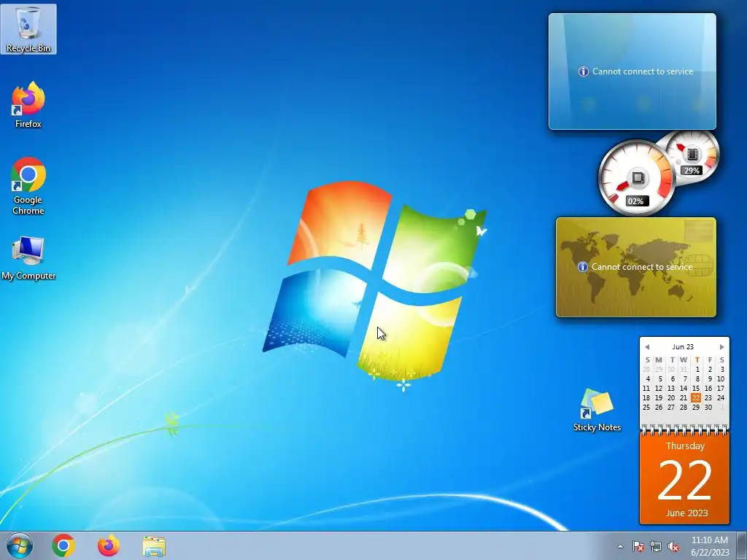Launch Chrome from the taskbar
747x560 pixels.
click(63, 545)
